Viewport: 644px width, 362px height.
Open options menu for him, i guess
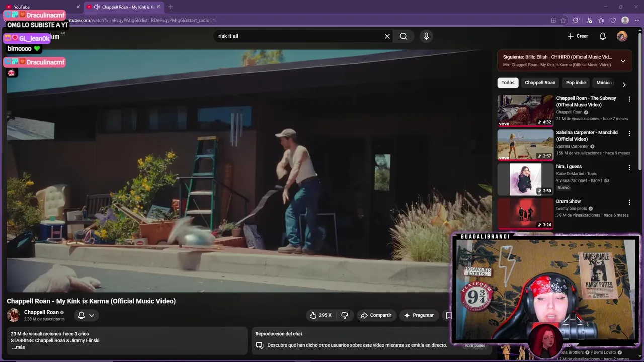click(629, 168)
